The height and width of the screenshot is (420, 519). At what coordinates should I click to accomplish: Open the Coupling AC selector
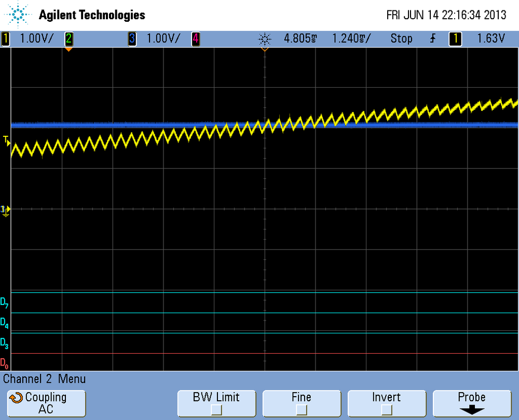coord(46,403)
